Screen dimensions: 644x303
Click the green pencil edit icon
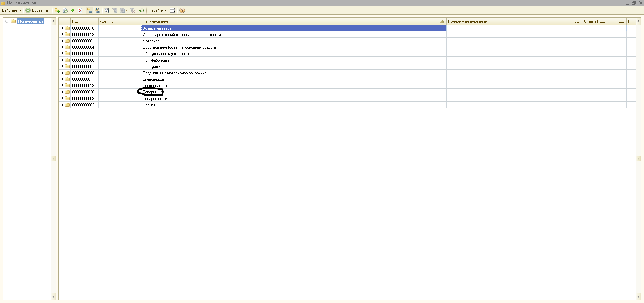tap(73, 10)
